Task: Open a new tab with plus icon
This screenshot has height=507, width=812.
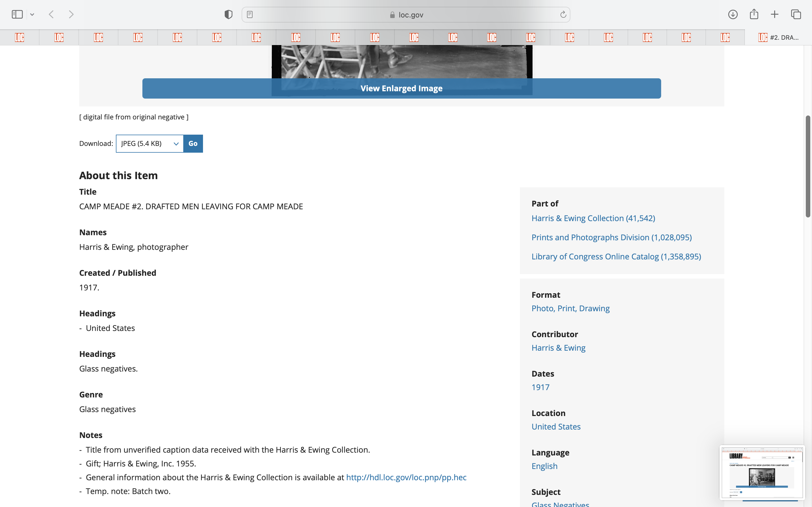Action: click(x=775, y=14)
